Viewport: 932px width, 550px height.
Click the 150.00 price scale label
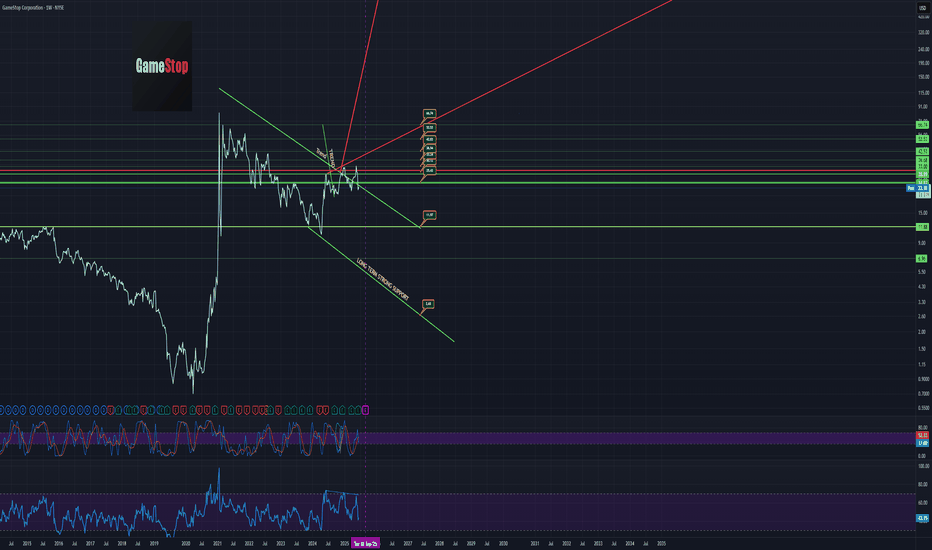[x=923, y=77]
